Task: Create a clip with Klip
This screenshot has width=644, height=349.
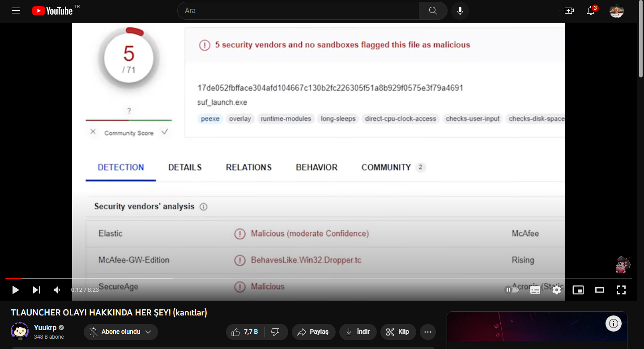Action: pyautogui.click(x=398, y=332)
